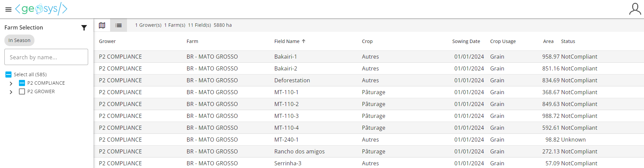The width and height of the screenshot is (644, 168).
Task: Click the geosys logo
Action: pos(41,9)
